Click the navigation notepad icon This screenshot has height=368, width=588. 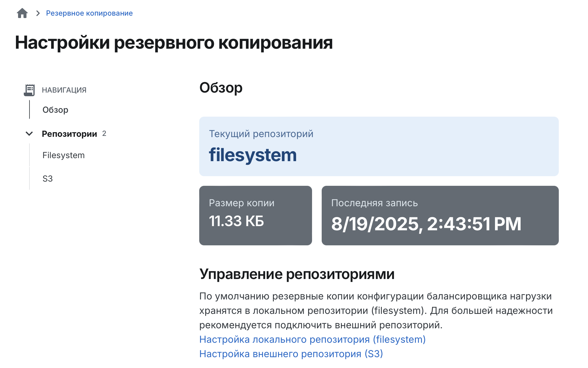tap(29, 90)
